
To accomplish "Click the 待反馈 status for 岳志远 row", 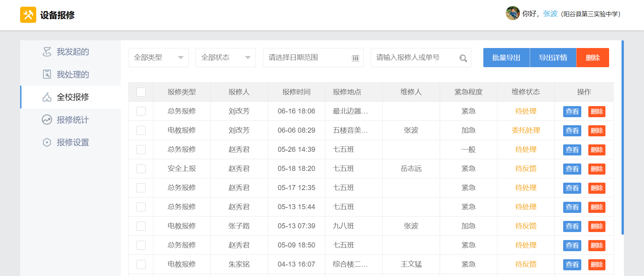I will 526,169.
